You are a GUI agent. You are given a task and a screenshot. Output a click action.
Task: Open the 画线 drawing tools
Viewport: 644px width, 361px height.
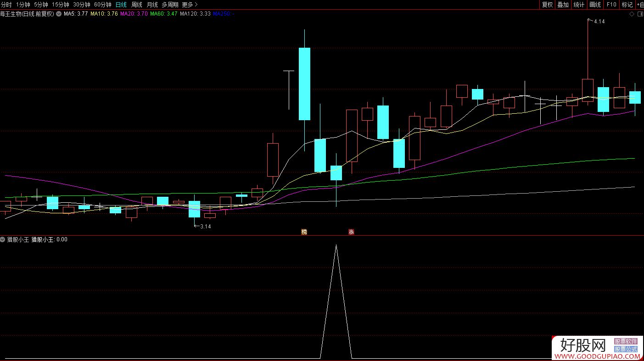point(595,5)
